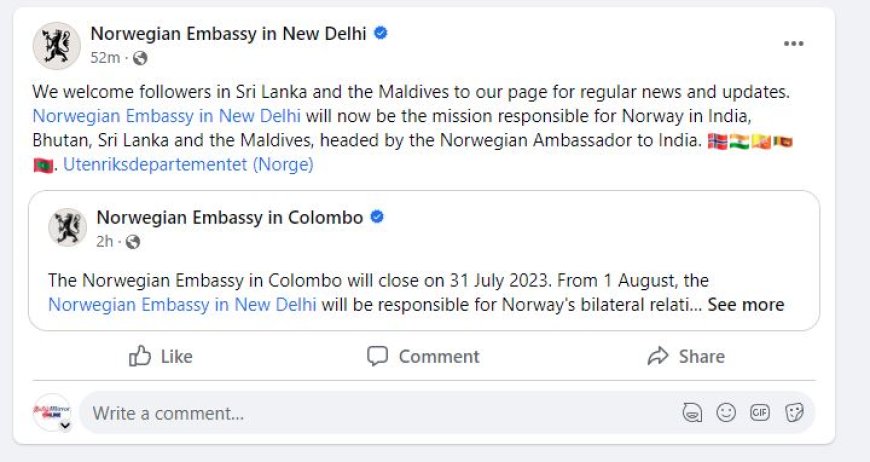Click the Share arrow icon
This screenshot has height=462, width=870.
tap(657, 356)
